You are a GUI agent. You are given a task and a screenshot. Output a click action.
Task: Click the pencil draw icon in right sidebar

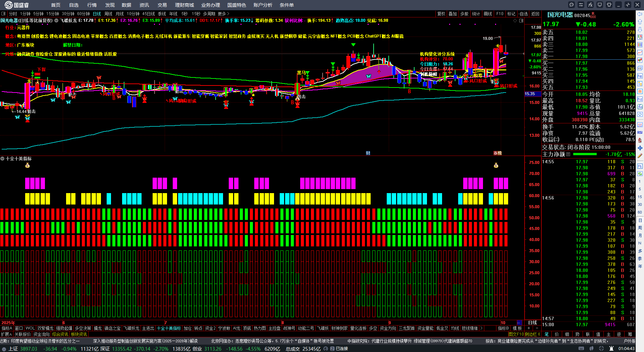(x=640, y=156)
